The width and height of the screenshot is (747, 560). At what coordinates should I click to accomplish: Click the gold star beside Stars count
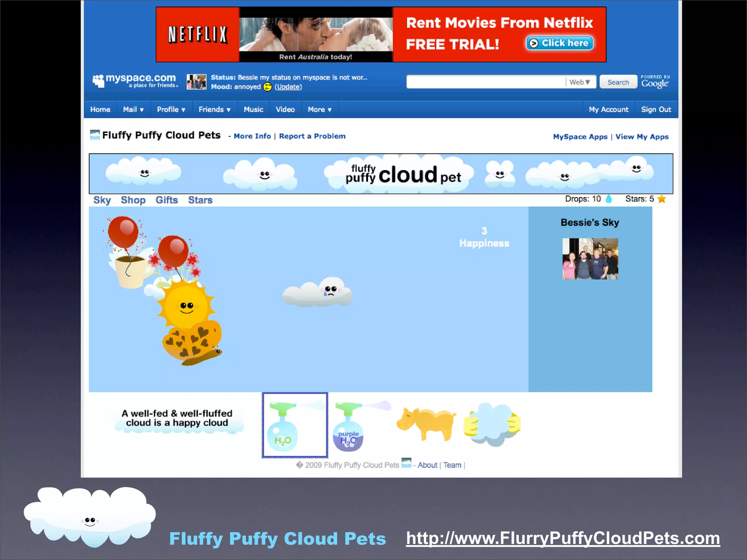coord(662,199)
